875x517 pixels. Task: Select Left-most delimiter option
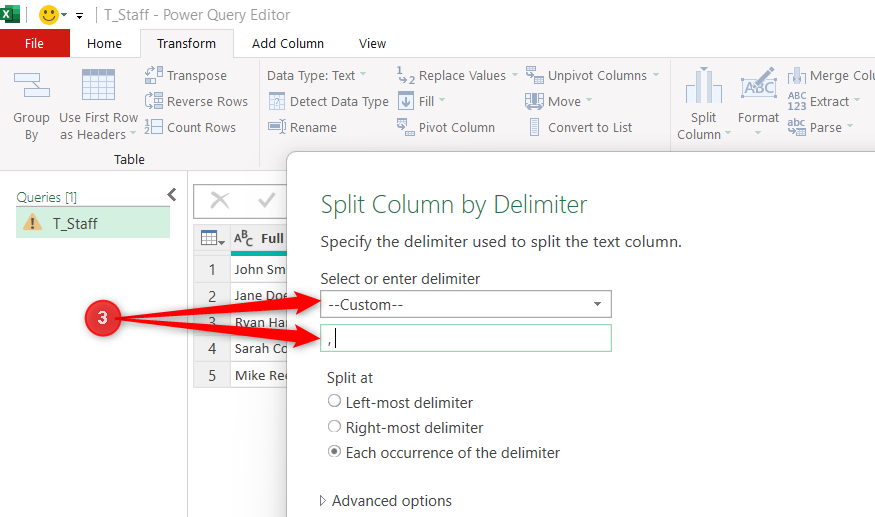point(400,402)
